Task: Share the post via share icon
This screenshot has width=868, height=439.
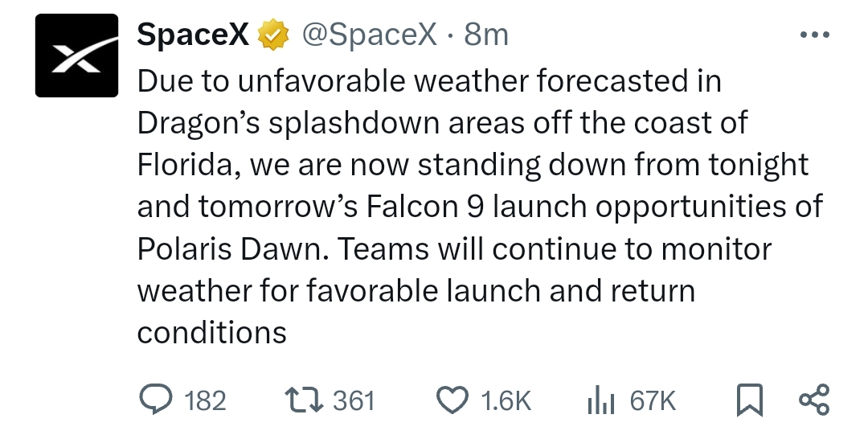Action: tap(814, 400)
